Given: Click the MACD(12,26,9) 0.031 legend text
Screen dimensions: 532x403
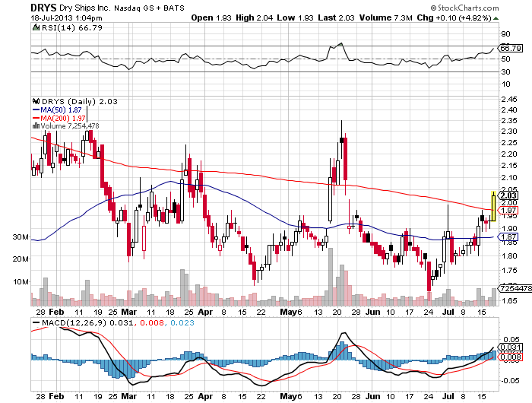Looking at the screenshot, I should tap(87, 322).
